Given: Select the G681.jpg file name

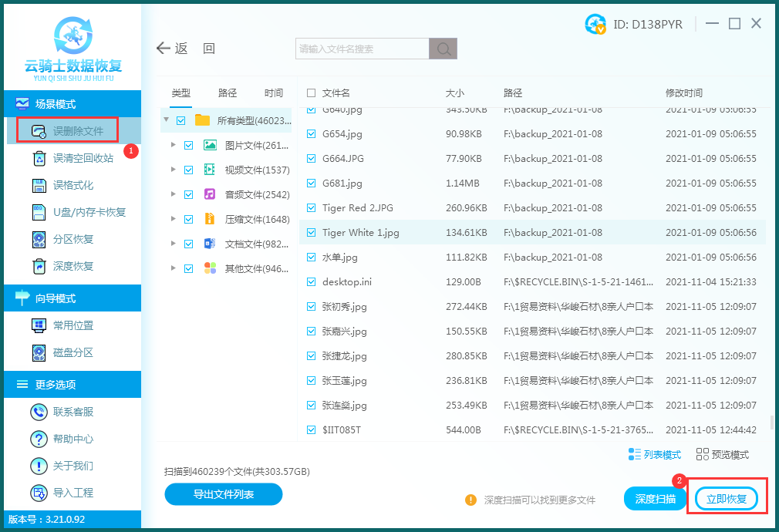Looking at the screenshot, I should pos(342,184).
